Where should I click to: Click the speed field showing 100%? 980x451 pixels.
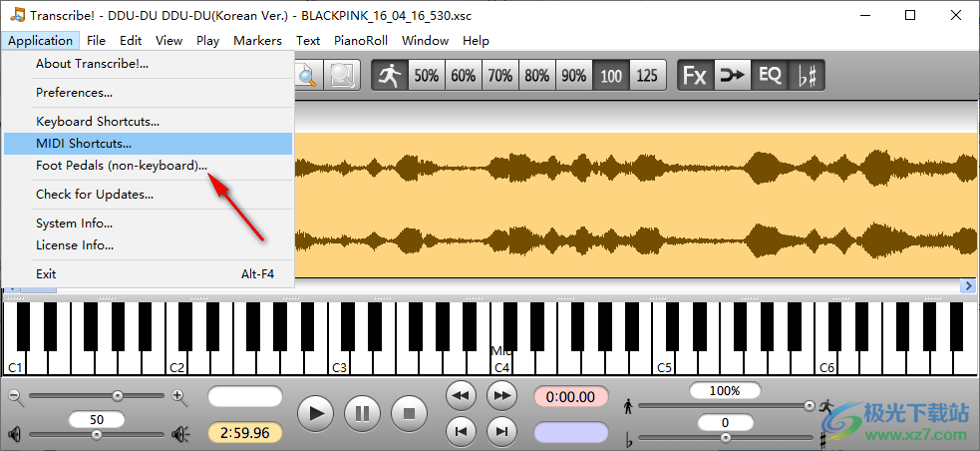click(x=725, y=391)
